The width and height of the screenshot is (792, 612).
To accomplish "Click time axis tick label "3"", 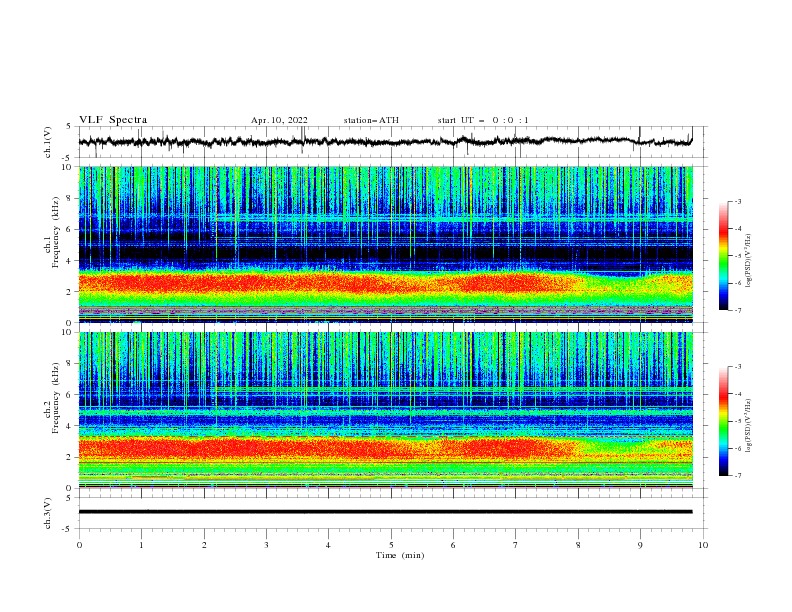I will (x=266, y=545).
